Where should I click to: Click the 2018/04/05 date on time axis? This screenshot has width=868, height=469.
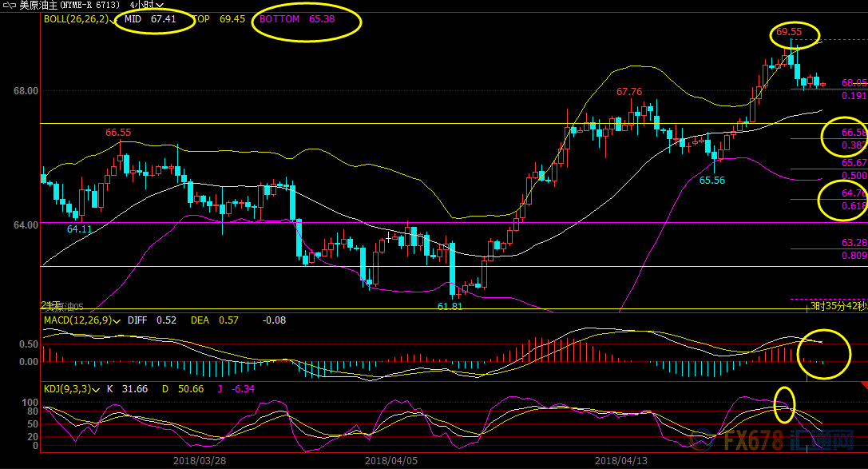[391, 461]
